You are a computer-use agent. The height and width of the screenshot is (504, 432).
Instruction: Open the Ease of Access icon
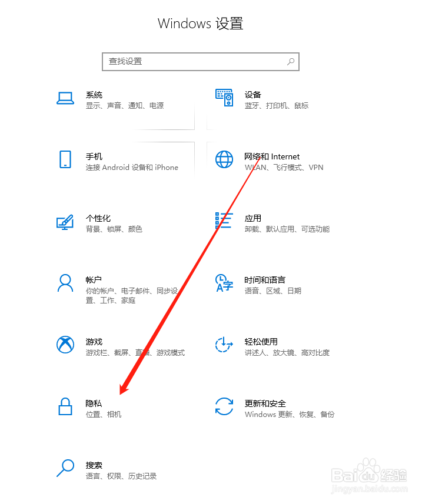pyautogui.click(x=224, y=345)
